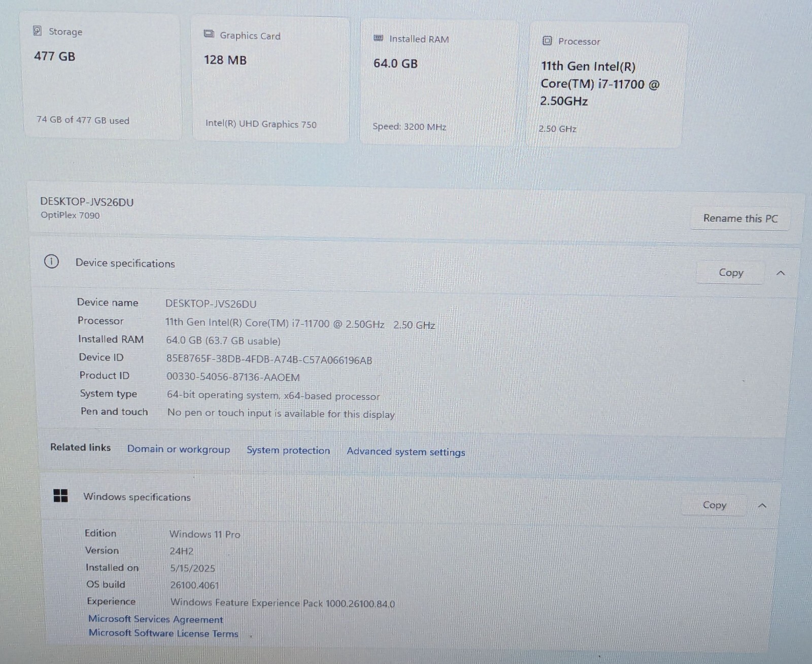Copy the Device specifications
This screenshot has width=812, height=664.
(x=731, y=273)
